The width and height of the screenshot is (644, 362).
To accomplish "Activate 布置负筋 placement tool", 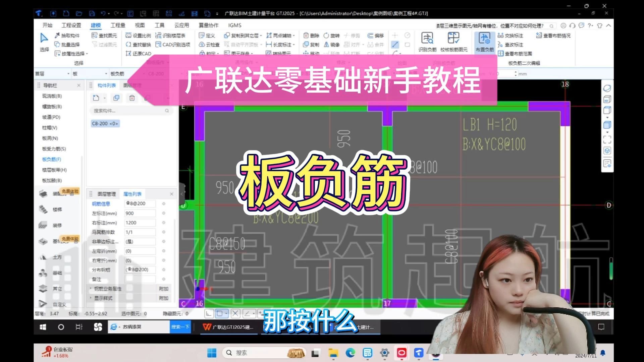I will coord(485,42).
